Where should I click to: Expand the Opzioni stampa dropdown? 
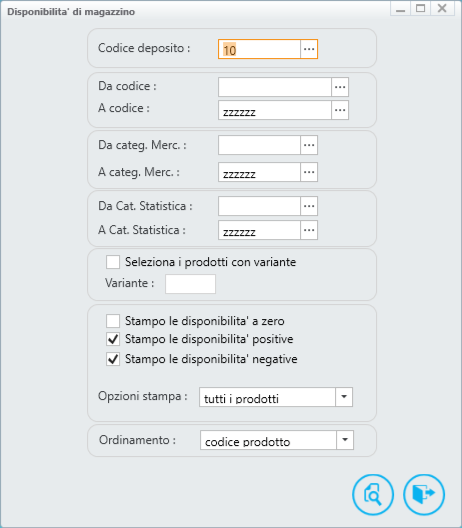(344, 397)
